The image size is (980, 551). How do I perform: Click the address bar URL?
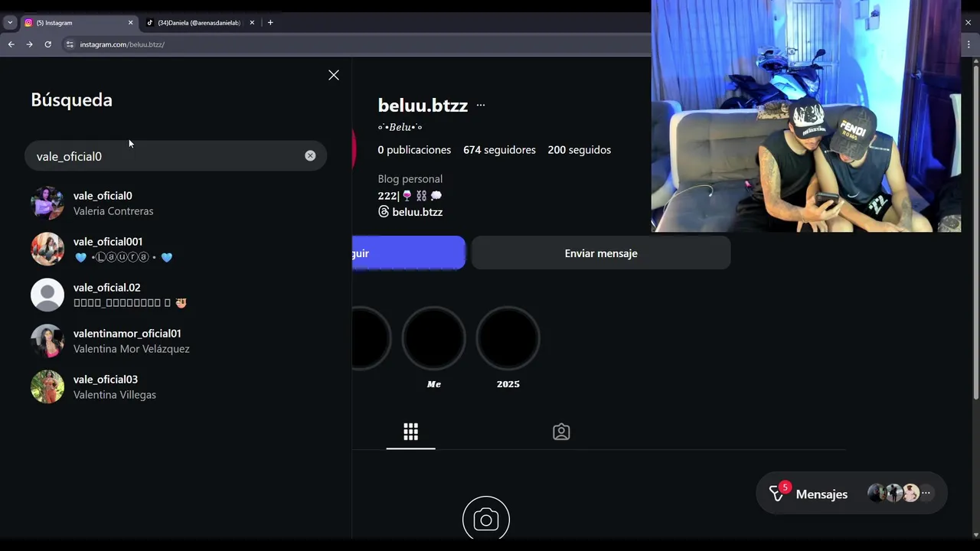(122, 44)
